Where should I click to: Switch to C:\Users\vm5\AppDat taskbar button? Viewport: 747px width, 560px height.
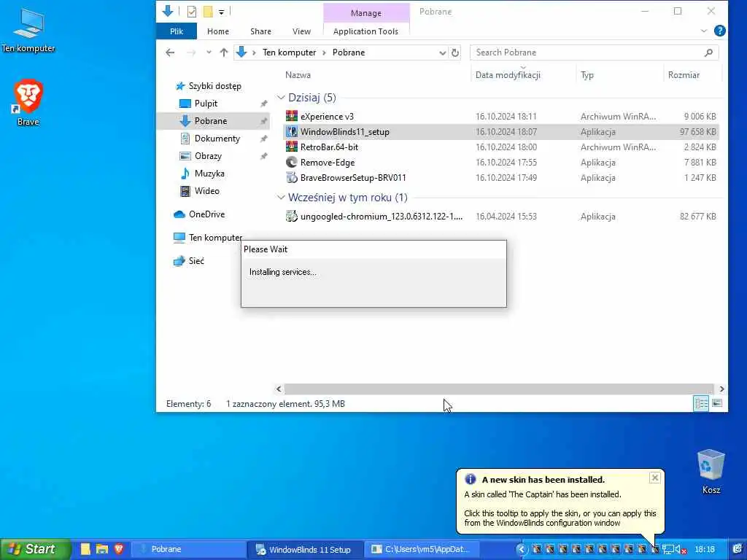coord(422,550)
